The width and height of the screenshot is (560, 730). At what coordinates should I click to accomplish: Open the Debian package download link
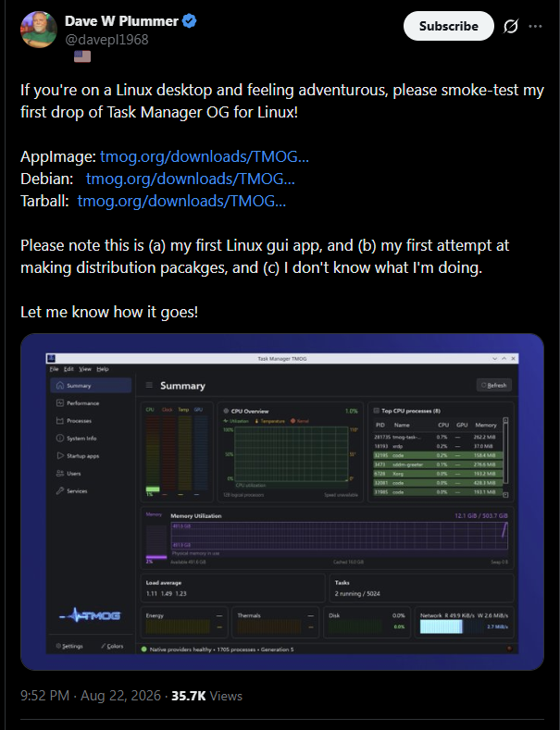pos(190,179)
